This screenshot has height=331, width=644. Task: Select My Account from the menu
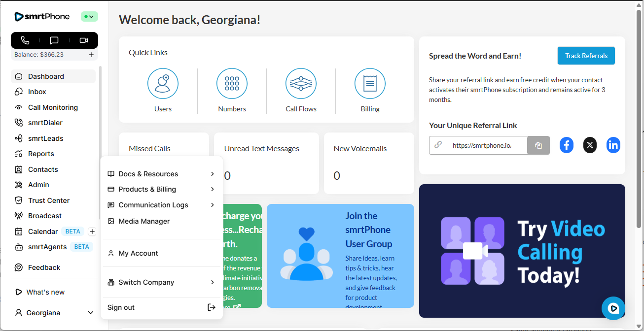click(138, 253)
